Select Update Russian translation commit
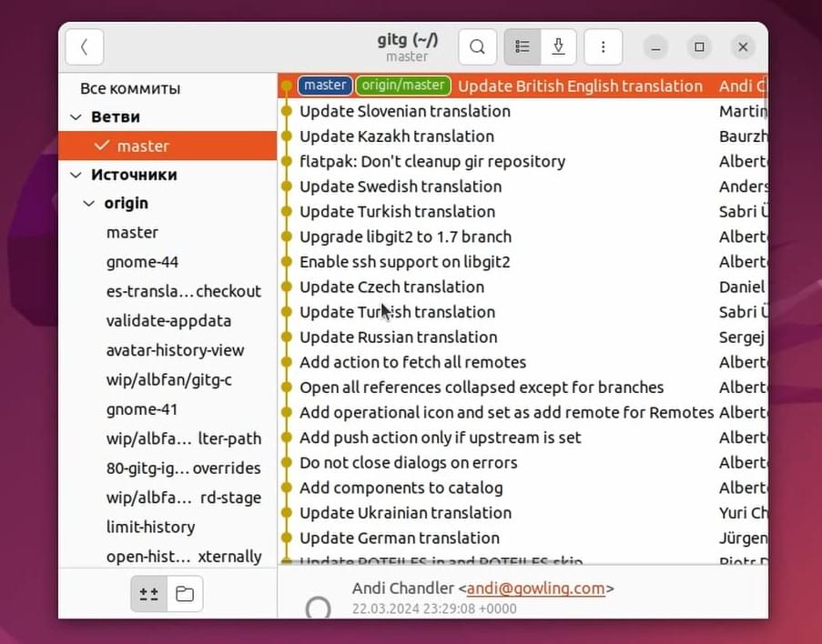Viewport: 822px width, 644px height. [523, 337]
